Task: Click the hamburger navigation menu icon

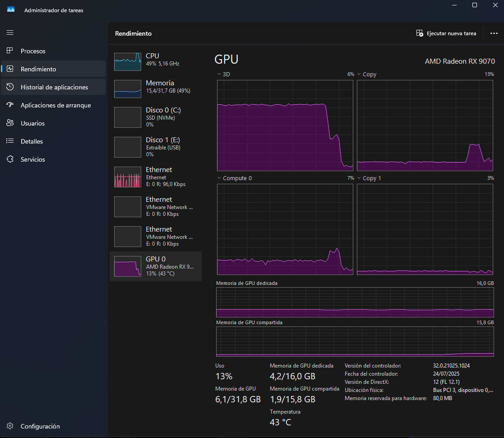Action: 10,33
